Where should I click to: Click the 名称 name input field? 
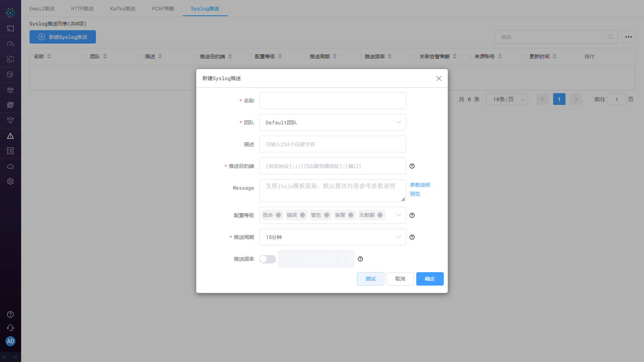click(x=332, y=101)
